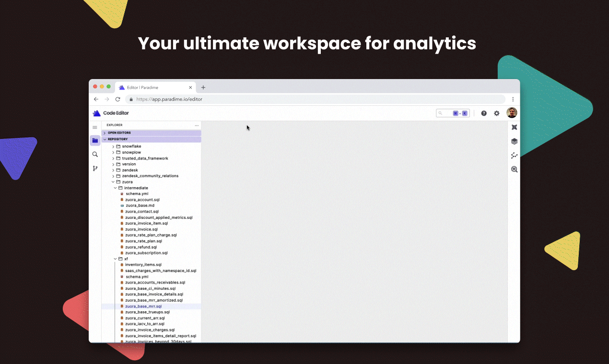This screenshot has width=609, height=364.
Task: Click the EXPLORER panel heading
Action: pyautogui.click(x=115, y=125)
